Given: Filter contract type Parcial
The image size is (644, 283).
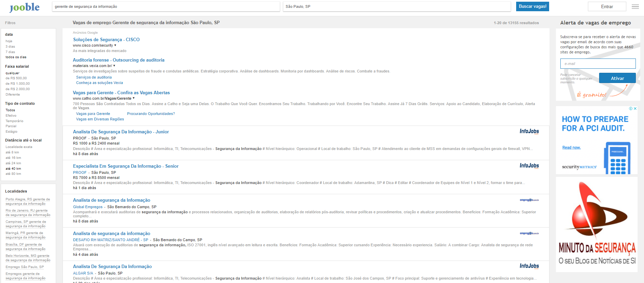Looking at the screenshot, I should tap(11, 126).
